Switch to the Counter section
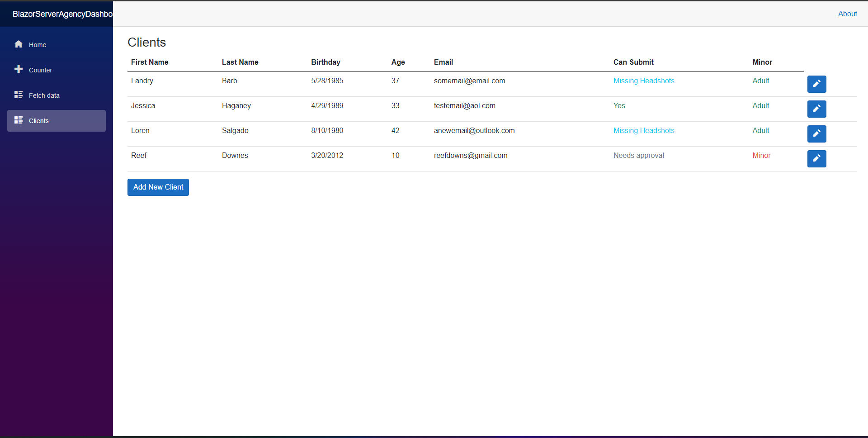Screen dimensions: 868x438 (41, 70)
